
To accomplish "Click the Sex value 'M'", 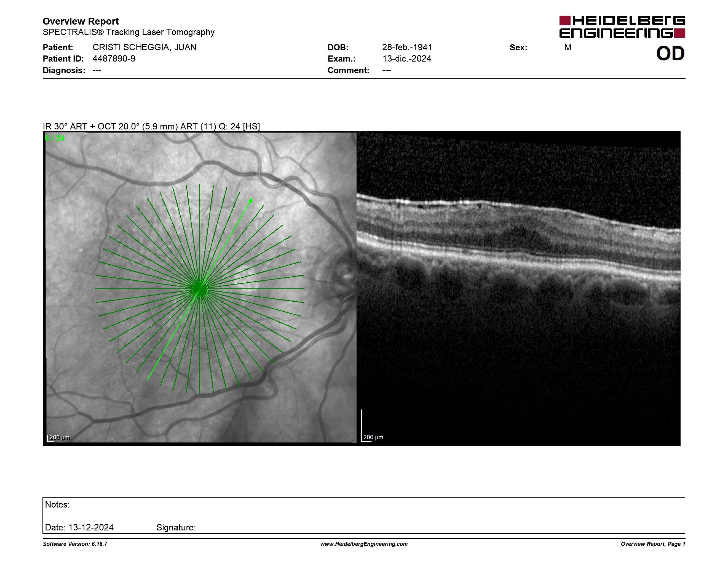I will click(x=568, y=47).
